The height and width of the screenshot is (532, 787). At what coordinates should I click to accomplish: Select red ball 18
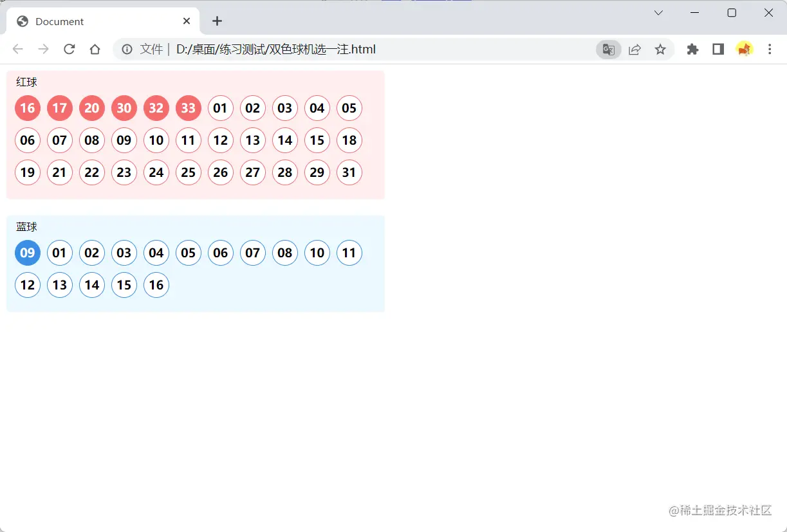tap(349, 140)
